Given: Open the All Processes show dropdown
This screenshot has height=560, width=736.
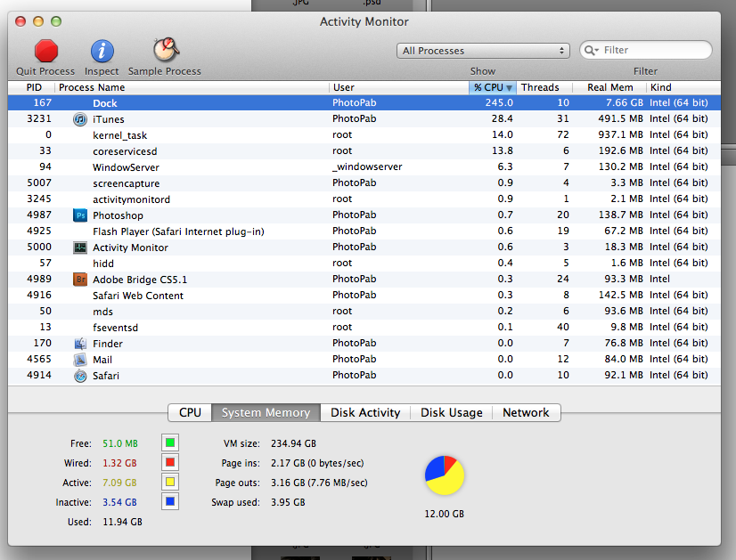Looking at the screenshot, I should click(x=483, y=51).
